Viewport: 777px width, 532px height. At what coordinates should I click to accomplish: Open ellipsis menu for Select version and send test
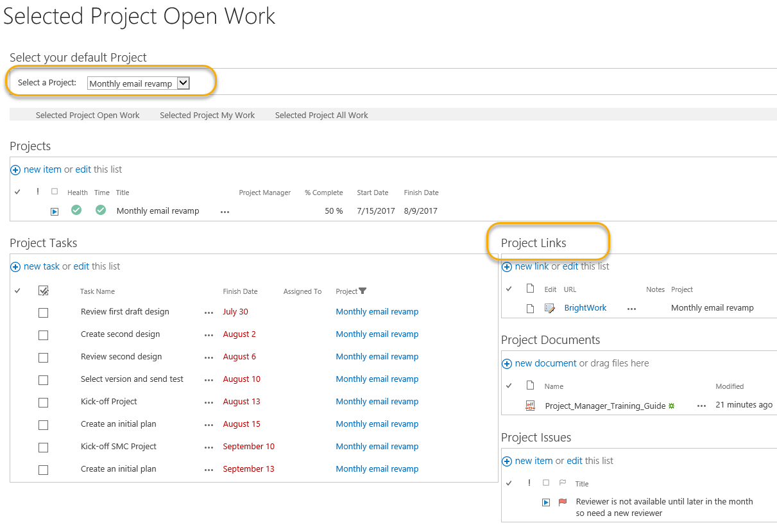coord(209,380)
